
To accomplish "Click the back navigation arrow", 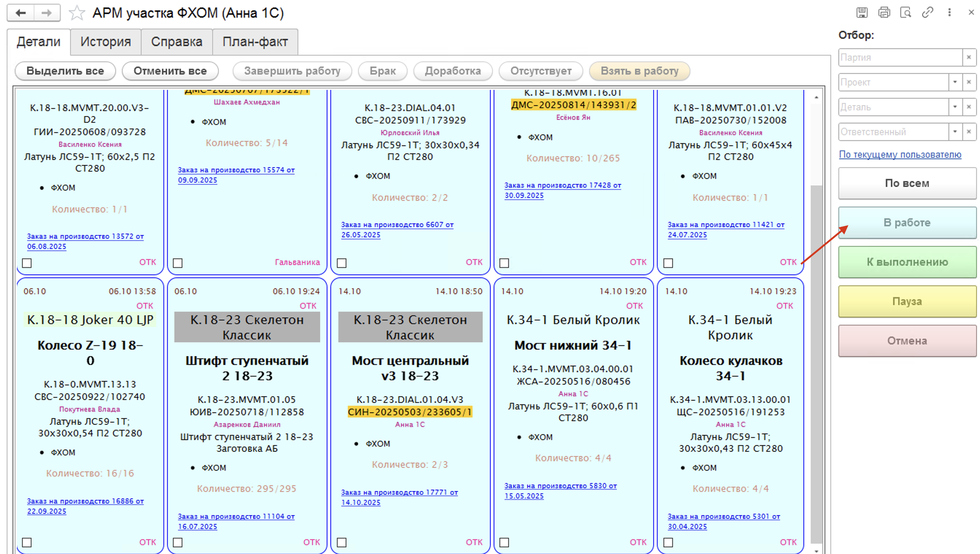I will (20, 13).
